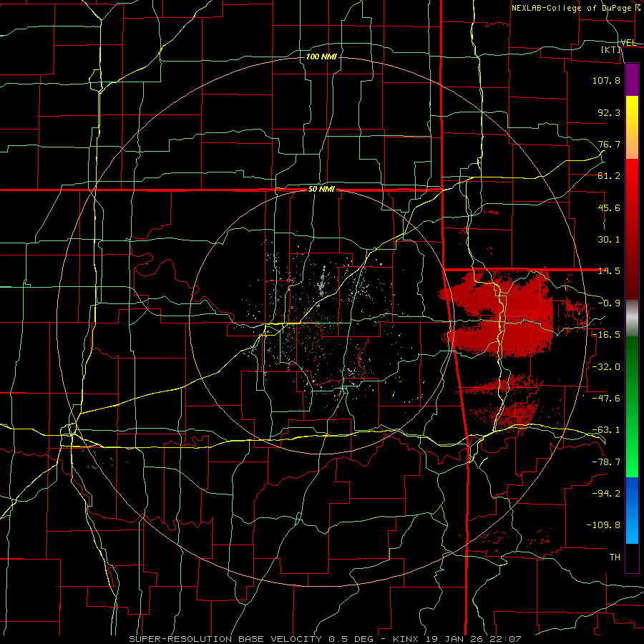Select the 45.6 scale value

click(x=609, y=208)
